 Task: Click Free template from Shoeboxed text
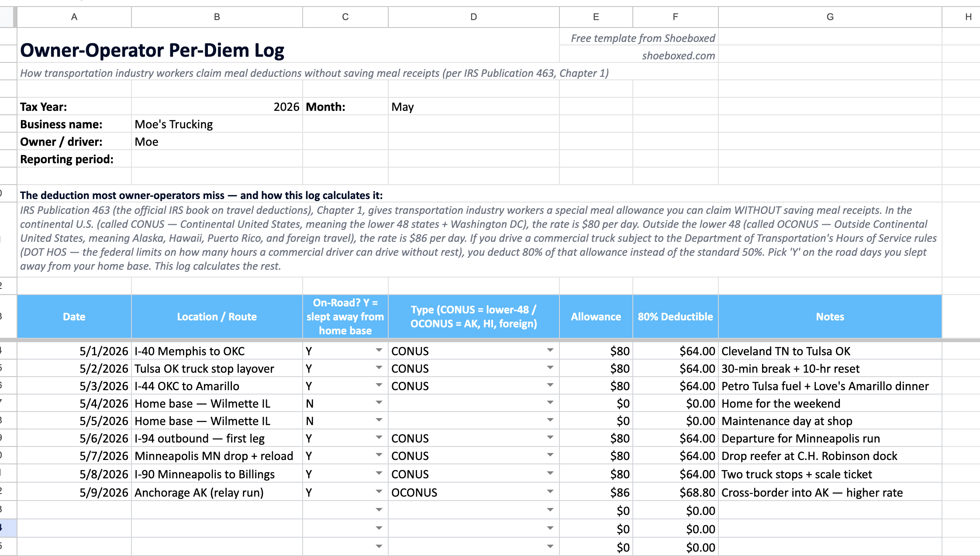pyautogui.click(x=643, y=38)
